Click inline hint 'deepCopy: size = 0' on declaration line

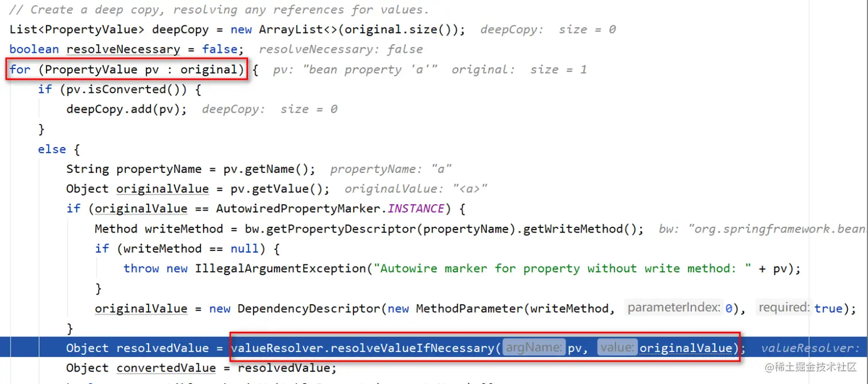click(548, 29)
